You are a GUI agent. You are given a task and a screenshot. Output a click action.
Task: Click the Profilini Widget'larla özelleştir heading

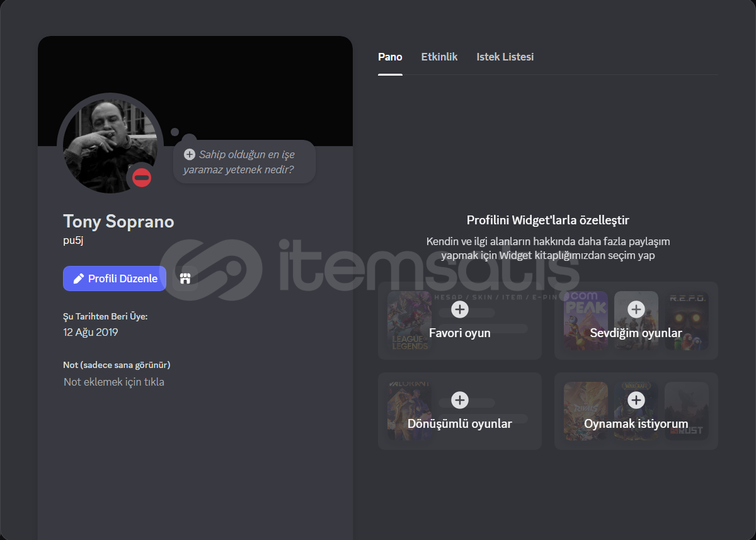[548, 220]
